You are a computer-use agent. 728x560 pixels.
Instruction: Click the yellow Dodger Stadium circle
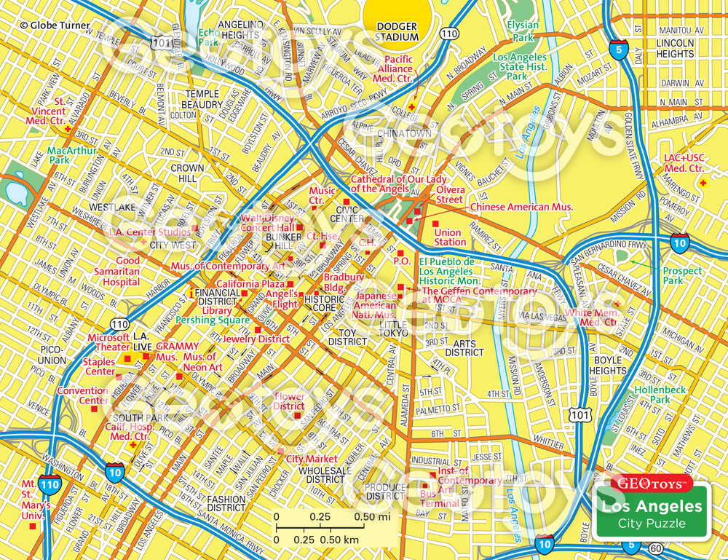[x=397, y=22]
